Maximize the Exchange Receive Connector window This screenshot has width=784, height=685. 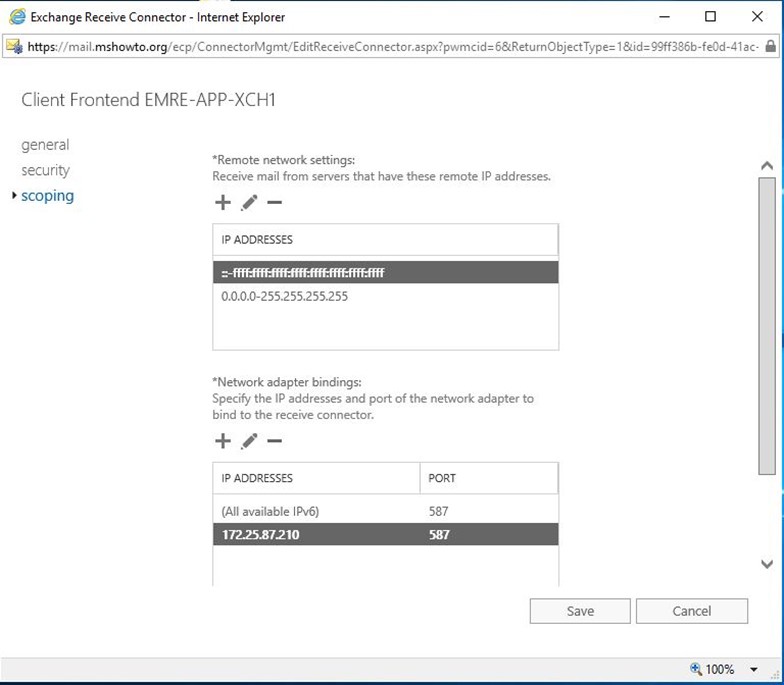[710, 16]
